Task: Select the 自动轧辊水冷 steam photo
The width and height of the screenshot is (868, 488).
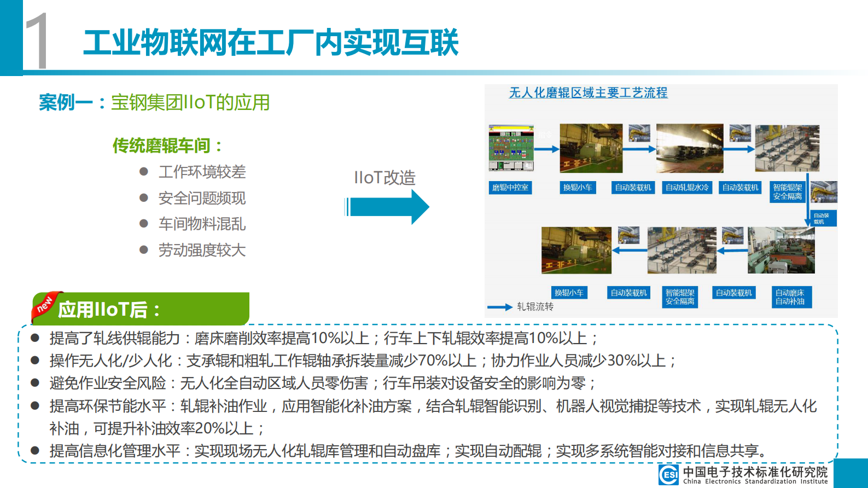Action: point(690,148)
